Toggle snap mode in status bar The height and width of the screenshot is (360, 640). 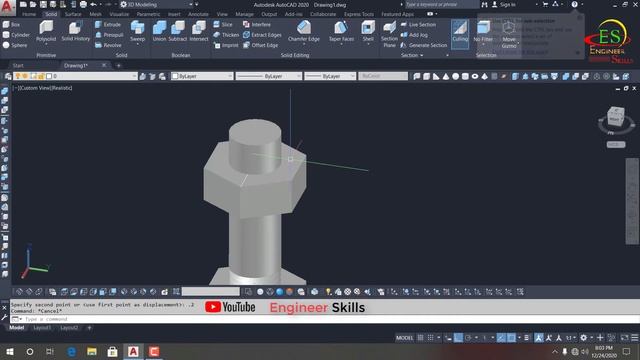tap(430, 338)
